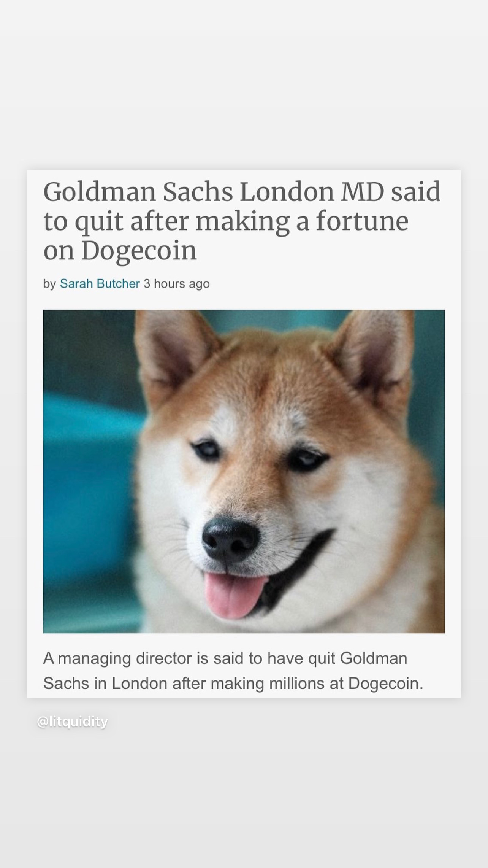Open the Shiba Inu dog article image

[244, 471]
